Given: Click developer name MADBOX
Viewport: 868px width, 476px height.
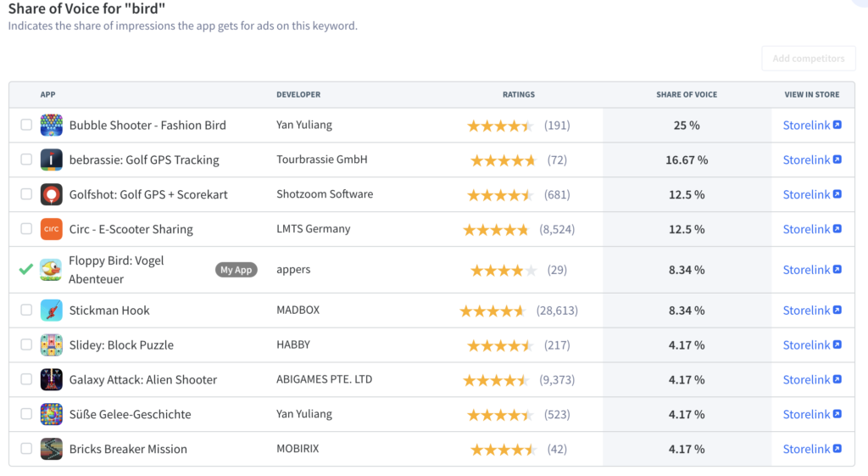Looking at the screenshot, I should (x=298, y=310).
